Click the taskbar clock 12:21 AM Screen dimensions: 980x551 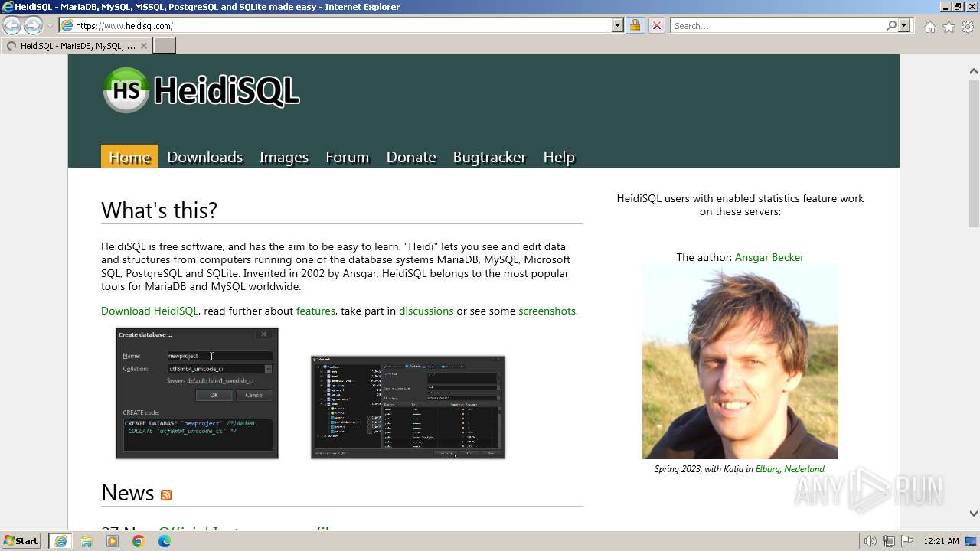[x=941, y=541]
